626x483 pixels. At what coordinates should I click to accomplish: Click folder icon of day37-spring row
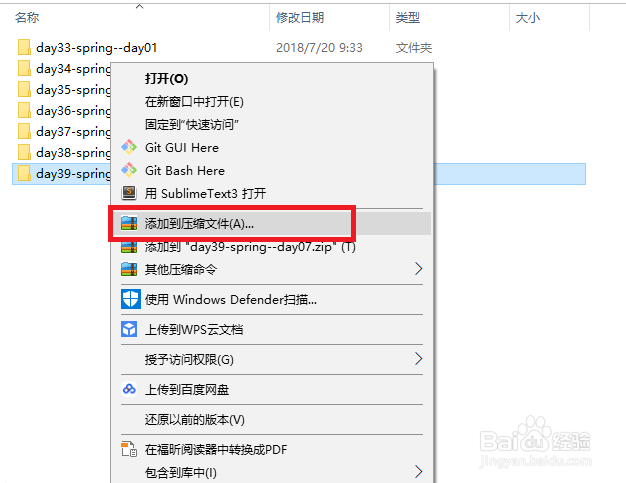(x=24, y=131)
